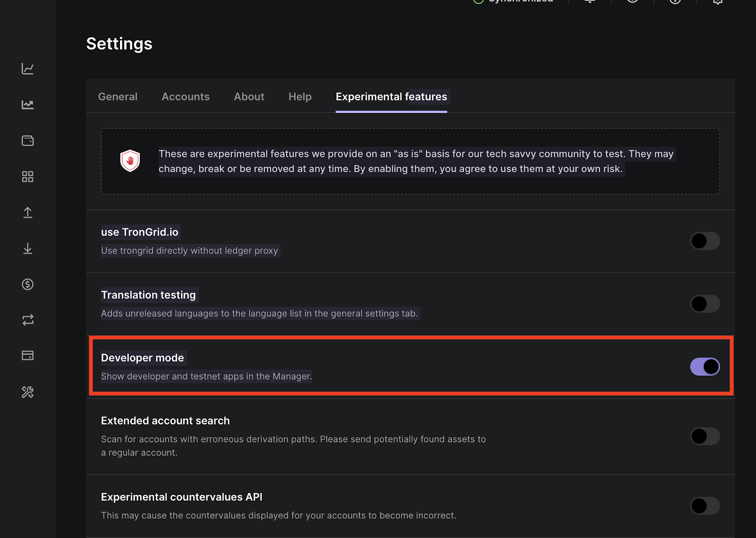
Task: Switch to the Help tab
Action: (x=300, y=96)
